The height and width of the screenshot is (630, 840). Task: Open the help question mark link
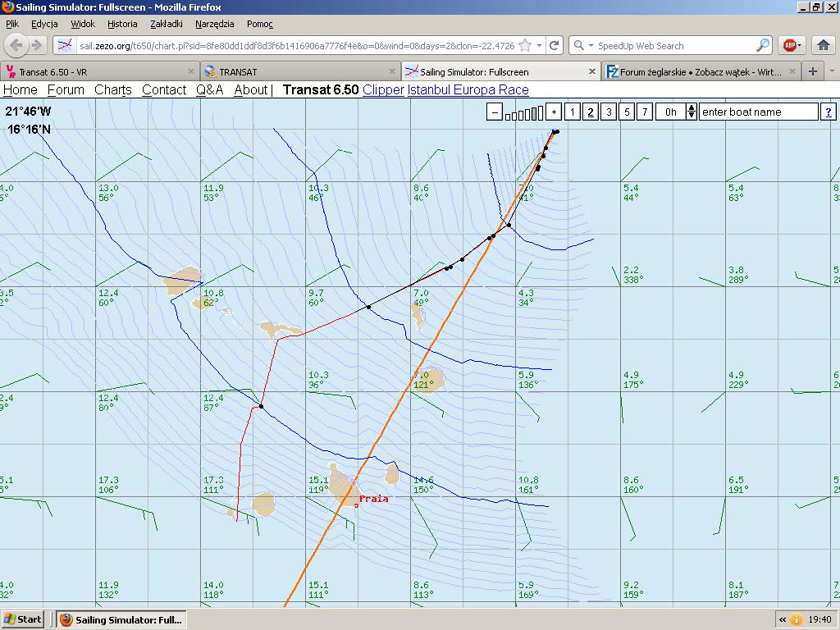pos(829,112)
